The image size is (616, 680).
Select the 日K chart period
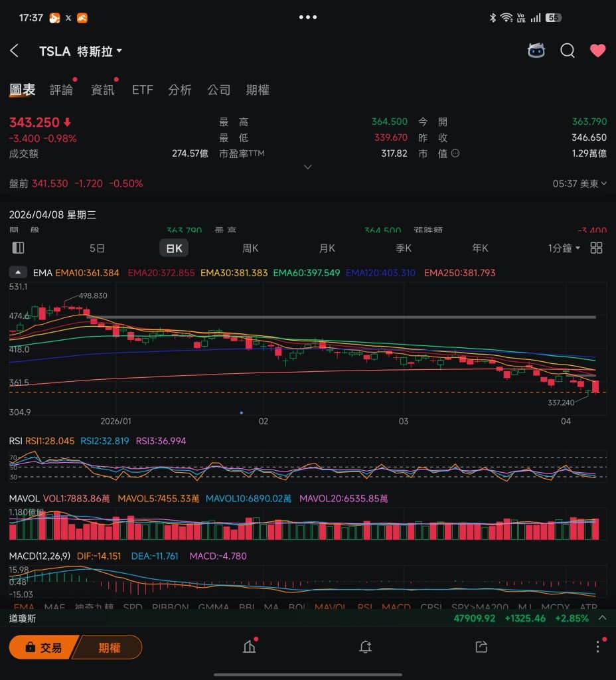[x=174, y=248]
